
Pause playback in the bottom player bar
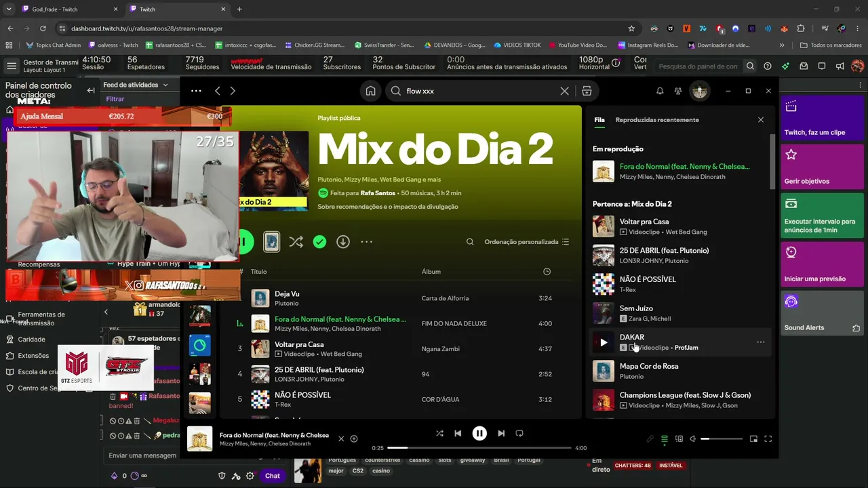pyautogui.click(x=479, y=433)
